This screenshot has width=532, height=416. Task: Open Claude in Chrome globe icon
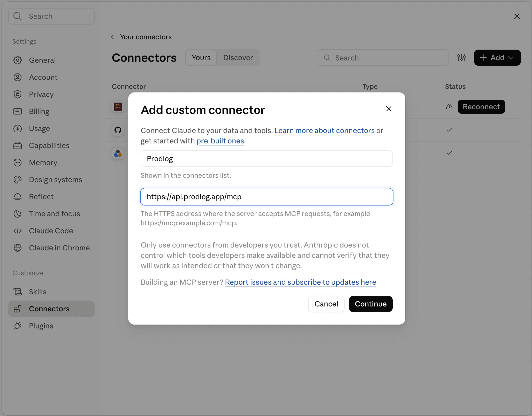18,248
